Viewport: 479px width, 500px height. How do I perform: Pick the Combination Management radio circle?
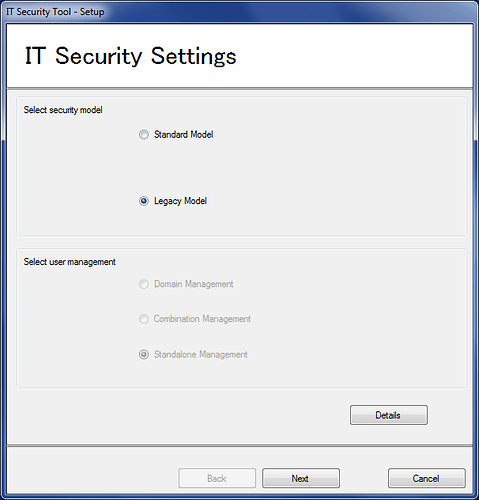point(144,319)
